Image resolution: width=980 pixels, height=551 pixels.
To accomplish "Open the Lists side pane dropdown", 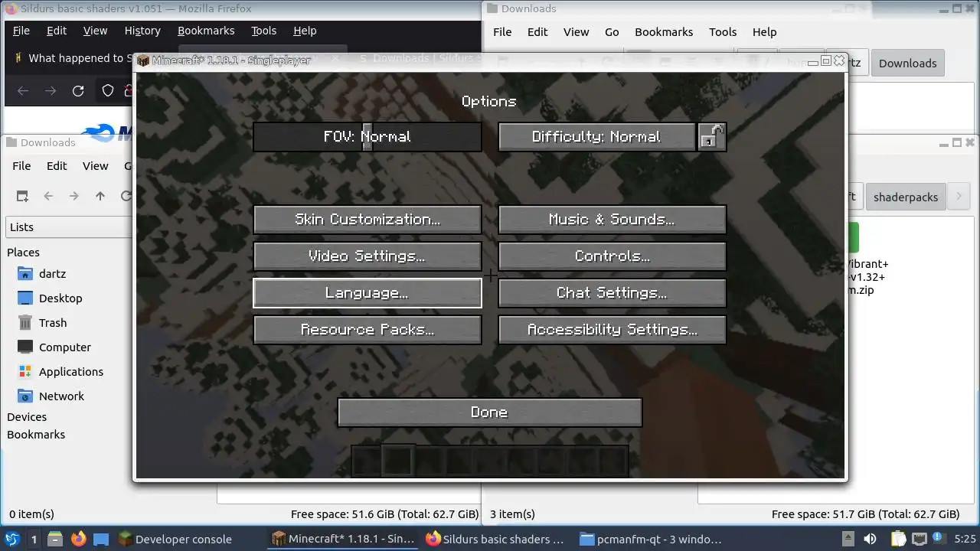I will pos(69,227).
